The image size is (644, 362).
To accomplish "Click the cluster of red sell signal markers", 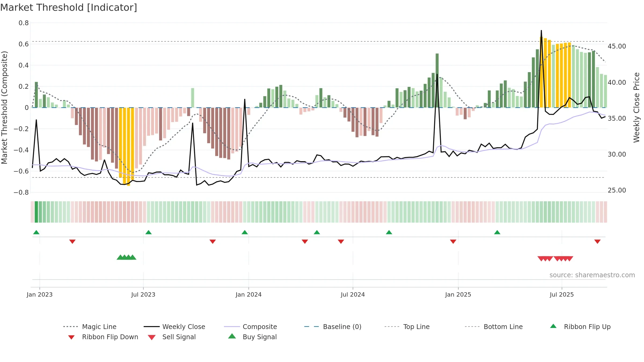I will [x=555, y=259].
